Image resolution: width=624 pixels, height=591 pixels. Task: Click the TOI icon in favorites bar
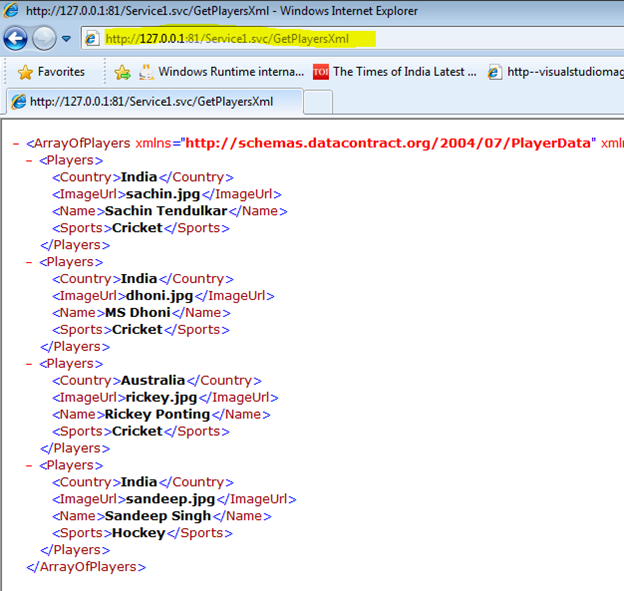click(x=320, y=72)
